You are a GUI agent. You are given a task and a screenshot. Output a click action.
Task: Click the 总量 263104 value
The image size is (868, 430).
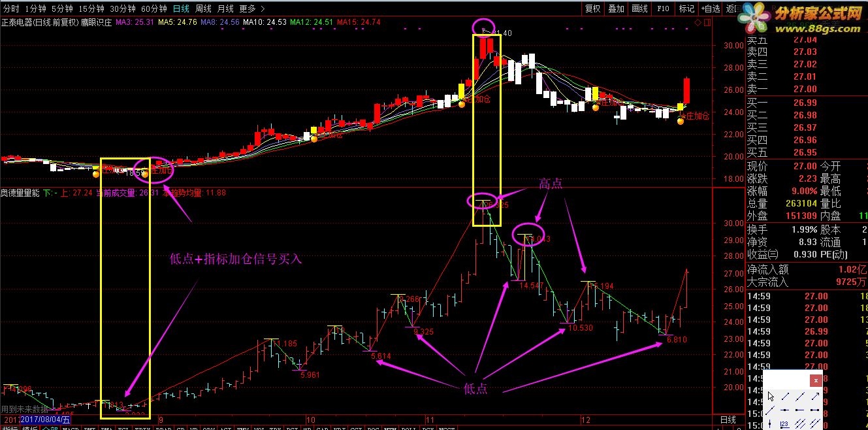pyautogui.click(x=801, y=203)
